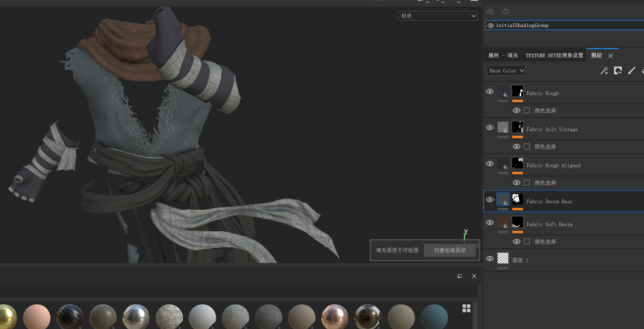Hide the Fabric Rough layer
The height and width of the screenshot is (329, 644).
tap(490, 91)
